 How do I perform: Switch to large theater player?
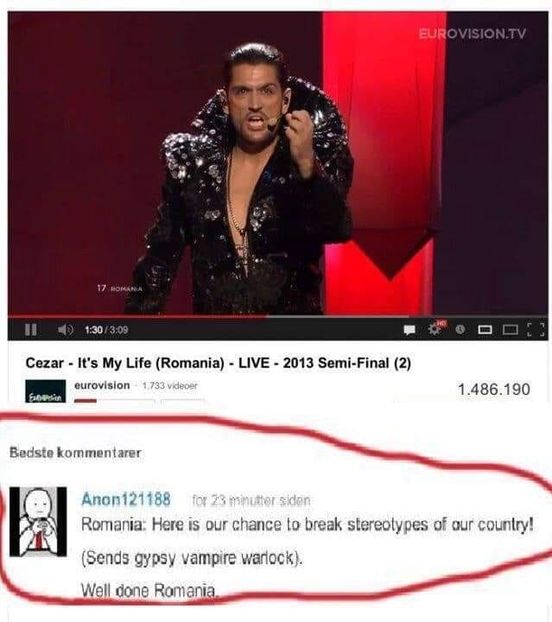tap(510, 330)
